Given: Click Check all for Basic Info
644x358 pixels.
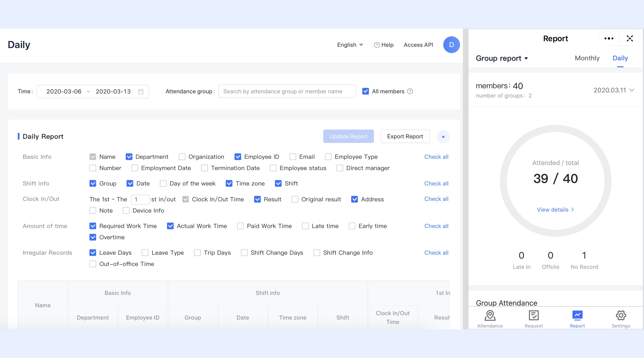Looking at the screenshot, I should 436,157.
